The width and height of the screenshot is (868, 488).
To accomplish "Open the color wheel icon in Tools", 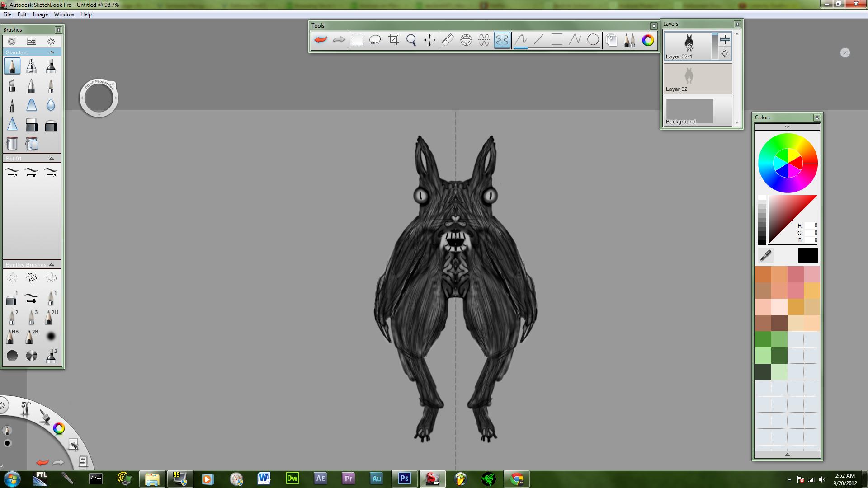I will click(x=648, y=40).
